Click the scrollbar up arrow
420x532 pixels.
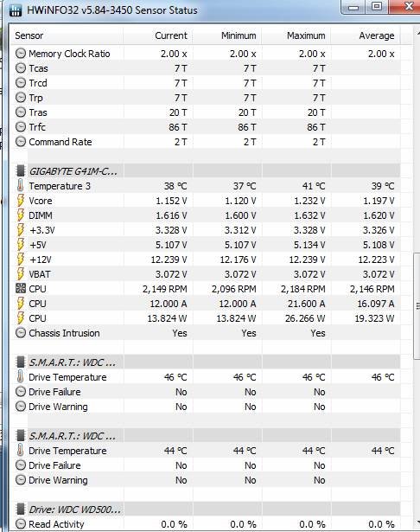[x=417, y=33]
